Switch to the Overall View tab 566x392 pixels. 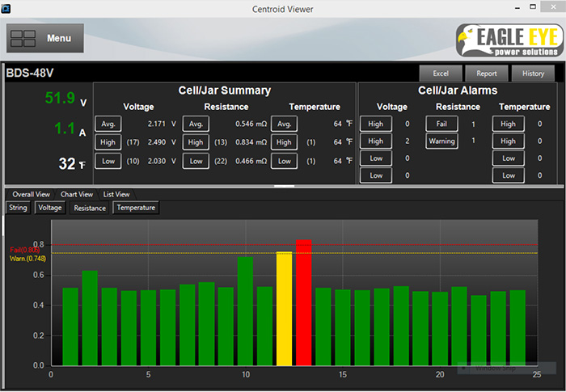[x=31, y=194]
